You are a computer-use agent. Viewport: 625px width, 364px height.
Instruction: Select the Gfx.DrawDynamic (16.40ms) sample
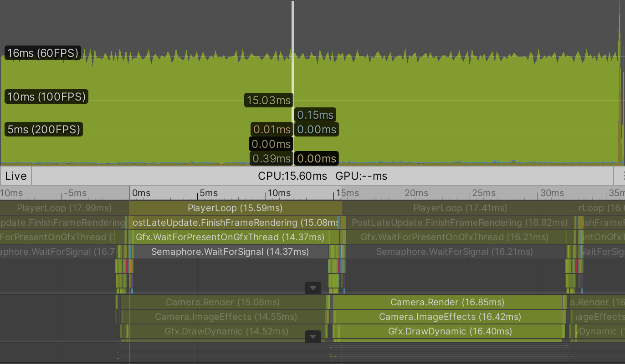click(449, 331)
